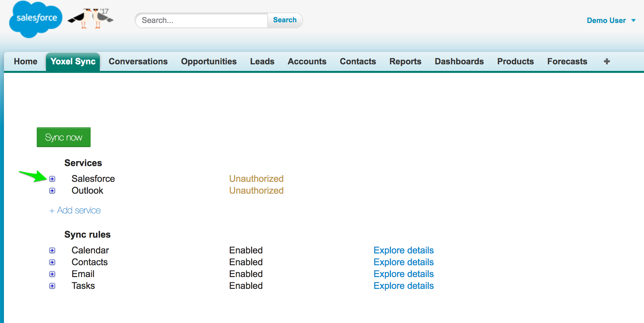The width and height of the screenshot is (644, 323).
Task: Click Unauthorized status for Outlook
Action: [x=256, y=191]
